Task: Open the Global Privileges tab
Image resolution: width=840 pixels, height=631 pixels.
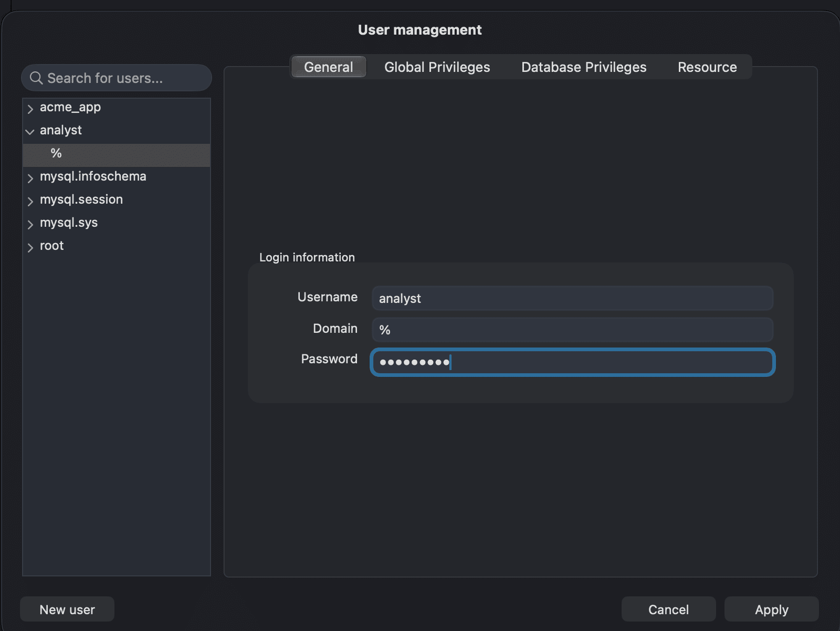Action: click(x=437, y=67)
